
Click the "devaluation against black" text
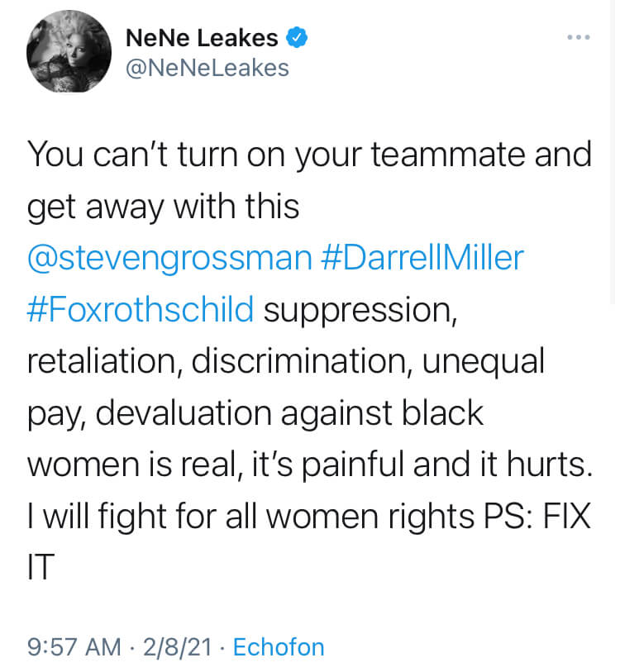pyautogui.click(x=289, y=413)
